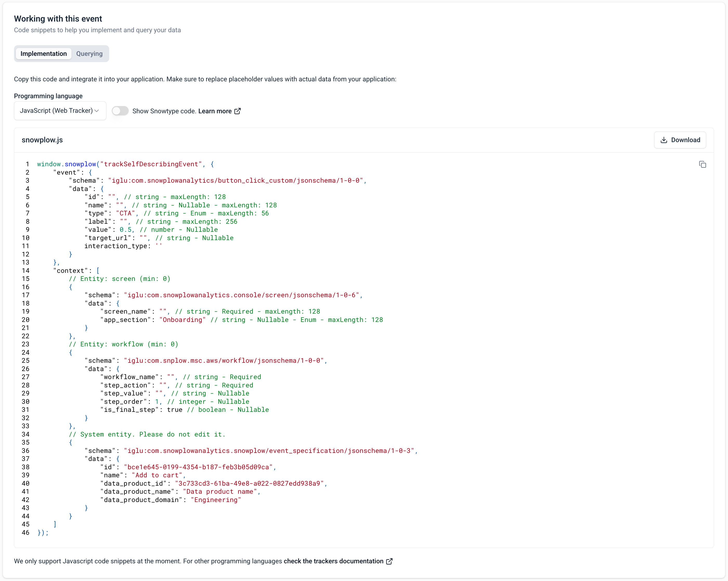
Task: Select the button_click_custom schema URL in code
Action: [236, 181]
